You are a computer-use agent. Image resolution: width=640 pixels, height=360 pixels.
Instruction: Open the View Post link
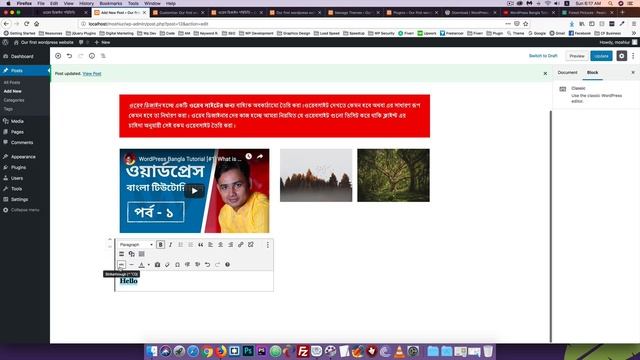(92, 74)
